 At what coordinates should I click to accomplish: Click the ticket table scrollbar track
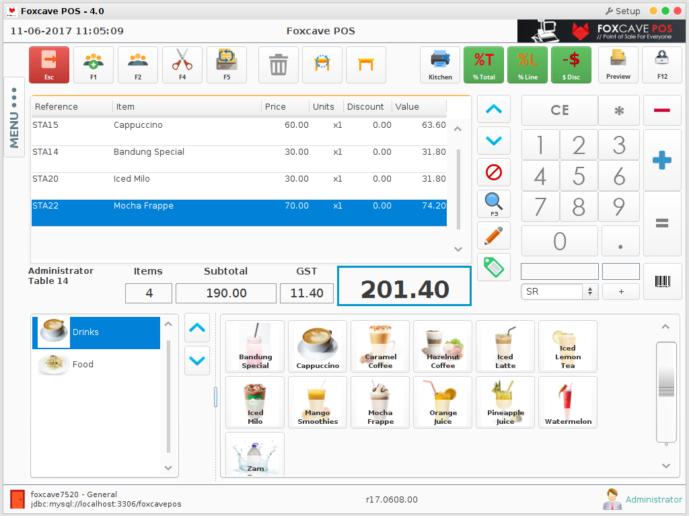click(458, 189)
